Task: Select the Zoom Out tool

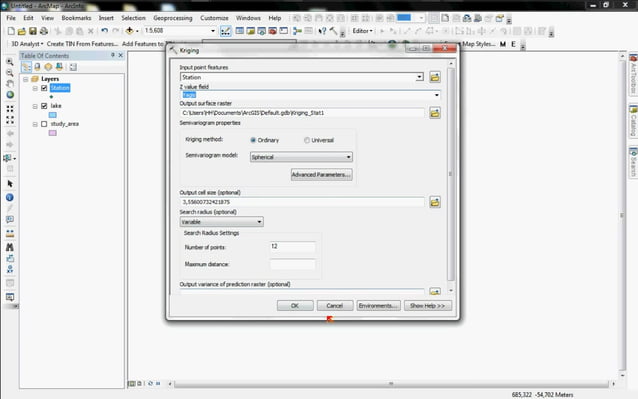Action: click(10, 73)
